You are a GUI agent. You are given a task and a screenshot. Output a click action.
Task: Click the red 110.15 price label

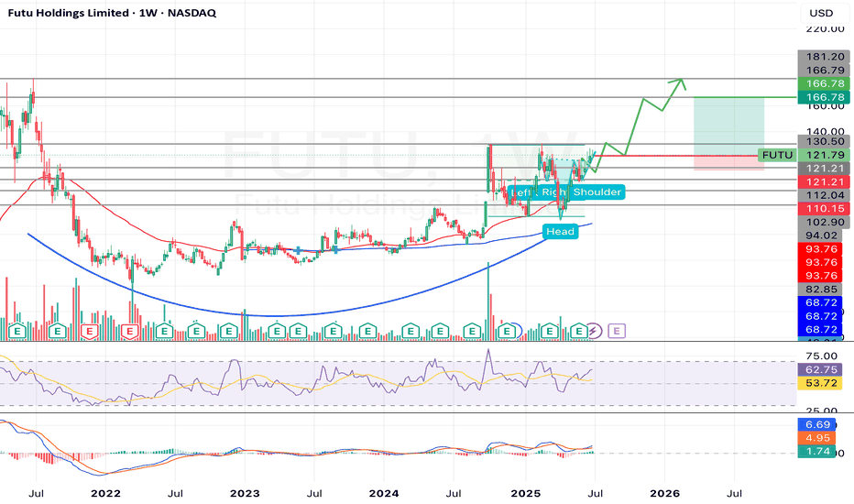pyautogui.click(x=824, y=209)
